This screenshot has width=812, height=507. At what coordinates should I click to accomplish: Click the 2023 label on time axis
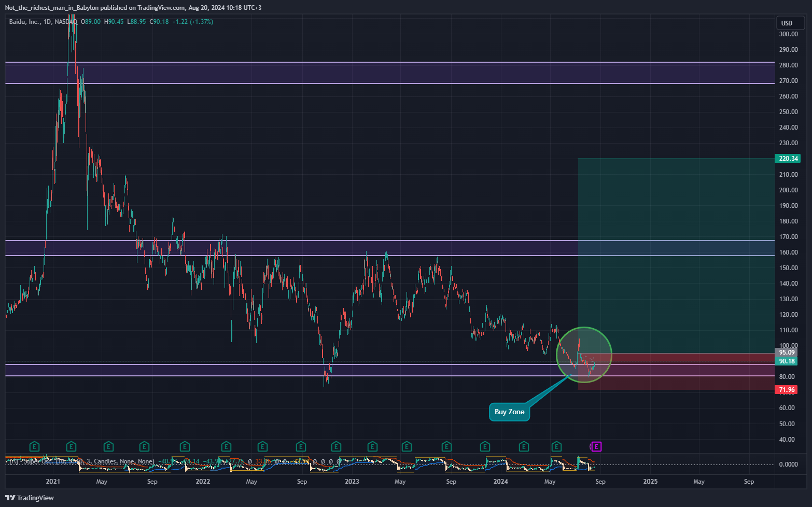[352, 482]
